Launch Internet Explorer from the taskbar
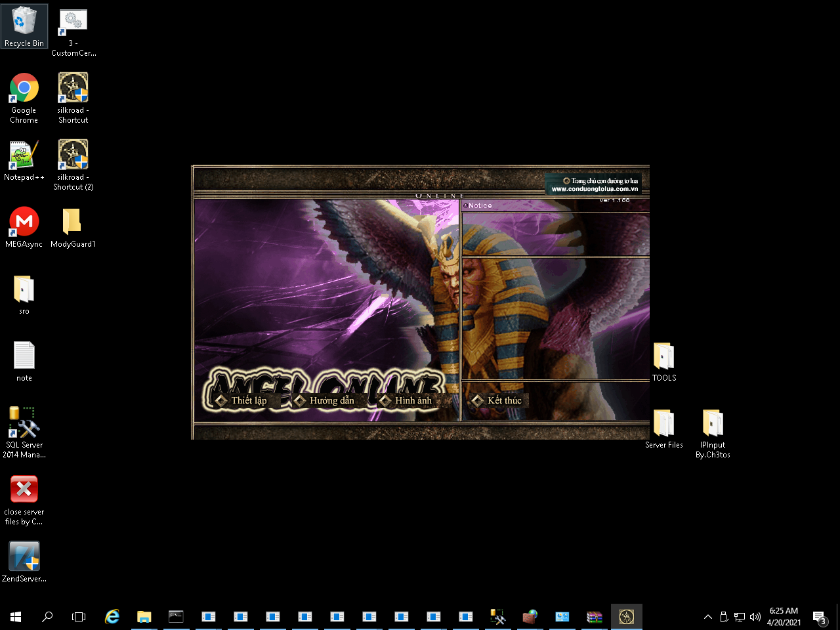 click(x=112, y=617)
